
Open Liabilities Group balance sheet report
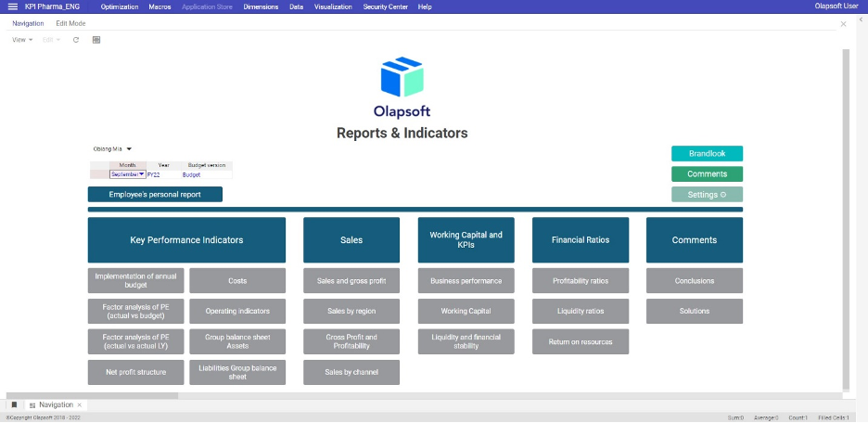click(237, 372)
